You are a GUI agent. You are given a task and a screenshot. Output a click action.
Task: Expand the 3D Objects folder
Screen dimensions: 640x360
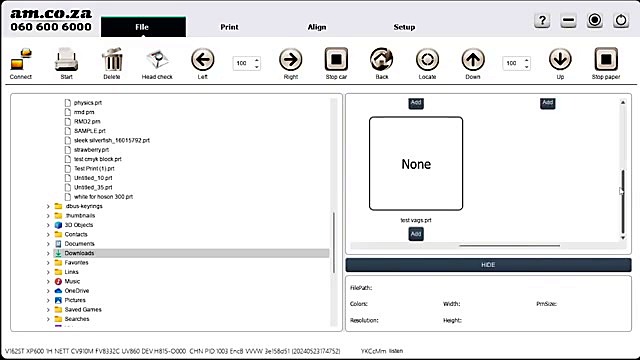(48, 225)
